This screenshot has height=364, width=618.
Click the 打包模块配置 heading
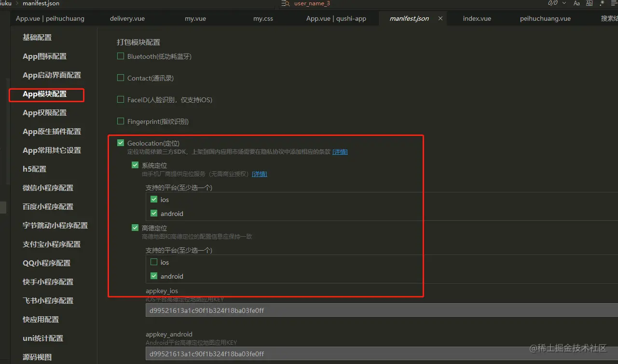(138, 42)
